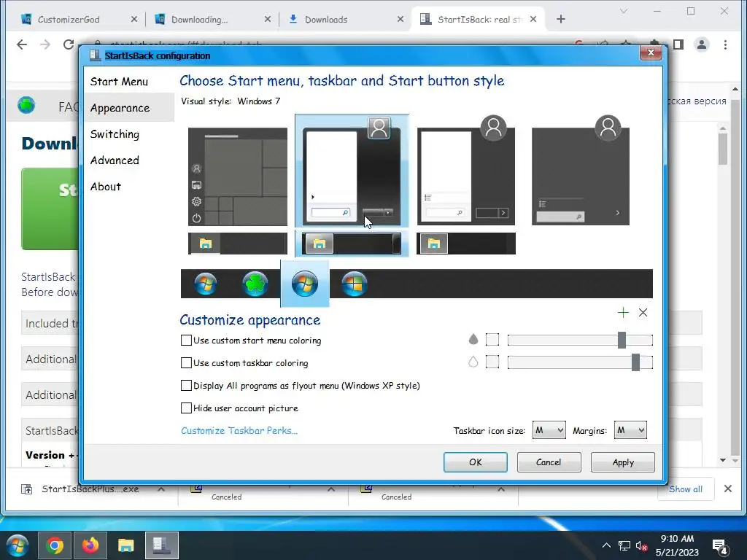Screen dimensions: 747x560
Task: Adjust the taskbar opacity slider
Action: 580,362
